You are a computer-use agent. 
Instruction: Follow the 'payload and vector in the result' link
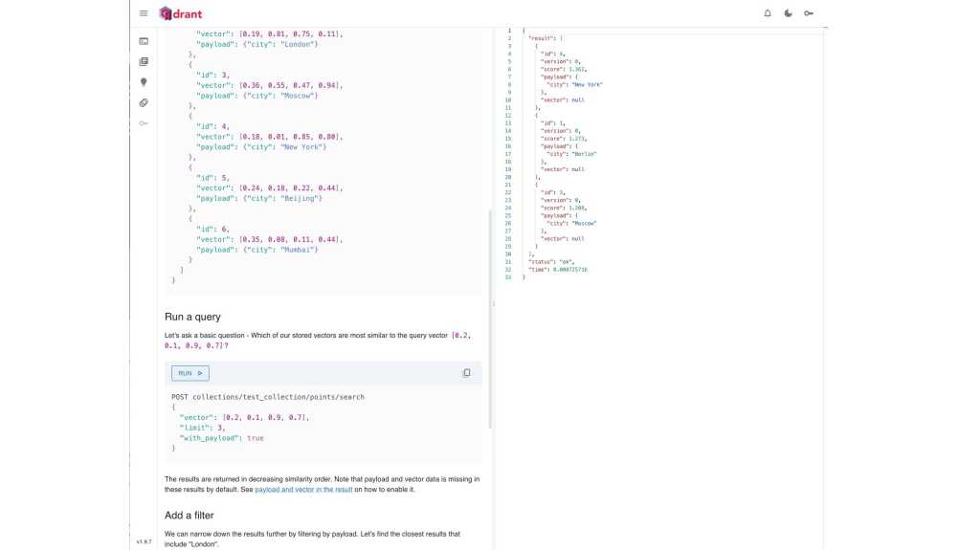pos(303,490)
